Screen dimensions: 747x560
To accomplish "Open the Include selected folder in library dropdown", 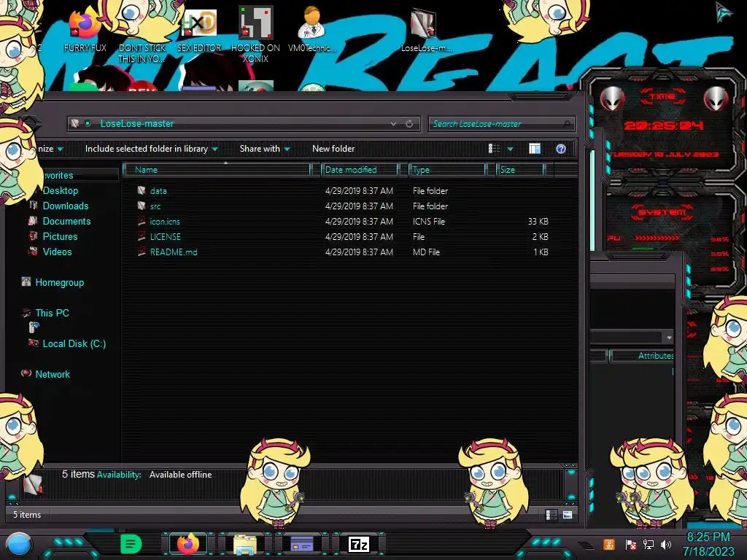I will 151,149.
